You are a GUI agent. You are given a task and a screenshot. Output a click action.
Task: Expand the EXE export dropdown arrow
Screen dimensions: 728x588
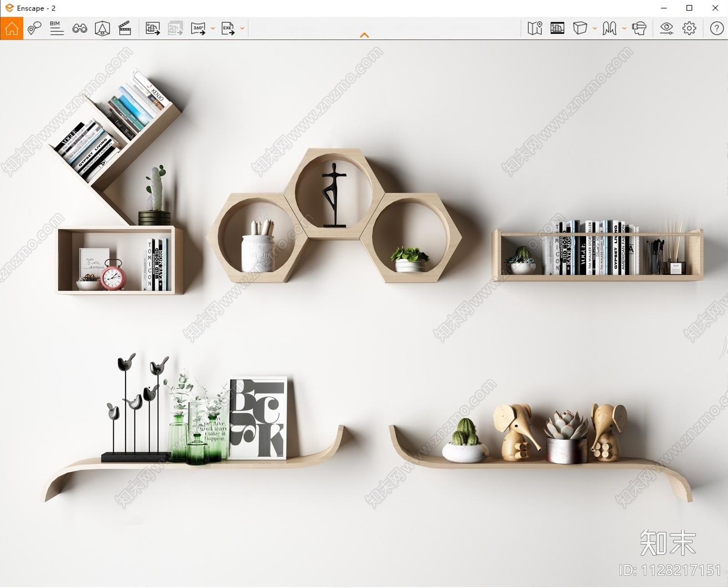pos(242,28)
